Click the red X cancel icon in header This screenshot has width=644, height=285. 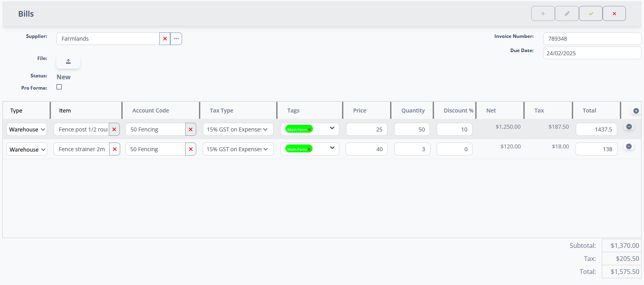pyautogui.click(x=614, y=13)
